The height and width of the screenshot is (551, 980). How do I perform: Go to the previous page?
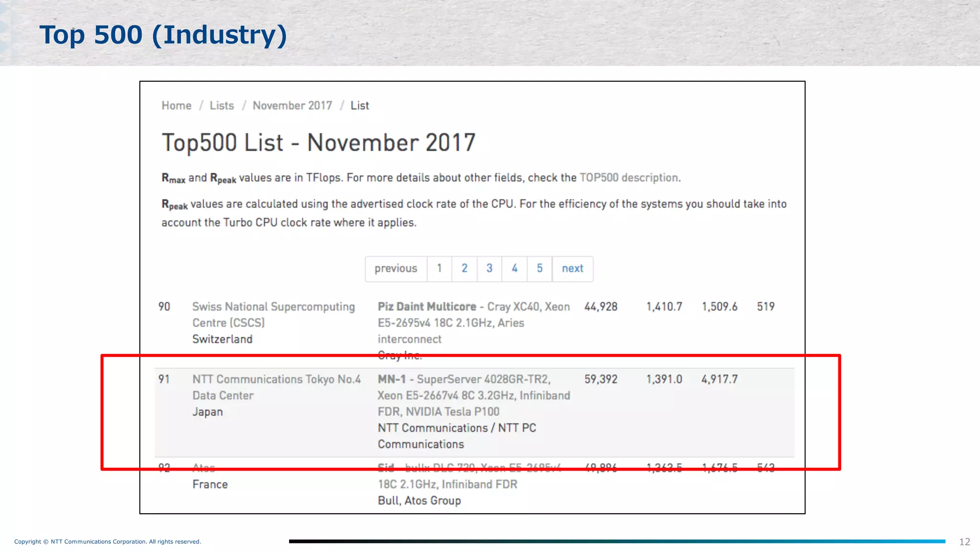pos(396,268)
